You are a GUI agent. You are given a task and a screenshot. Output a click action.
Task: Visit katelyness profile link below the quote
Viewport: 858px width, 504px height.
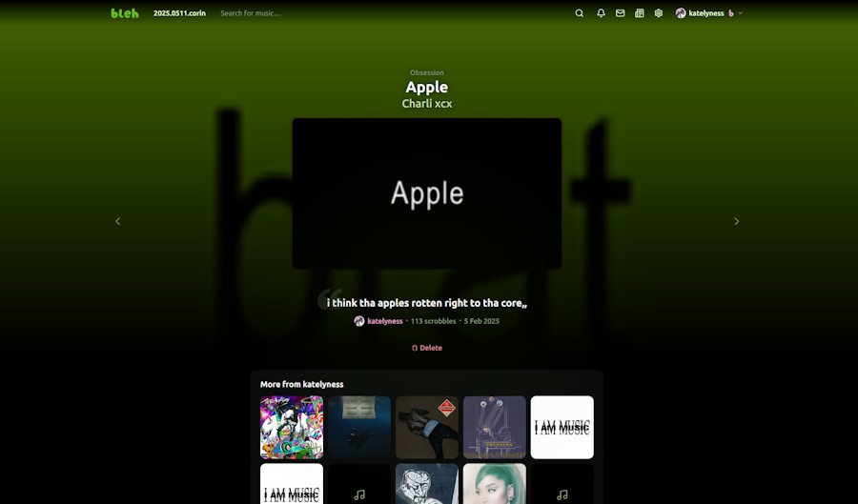tap(384, 321)
